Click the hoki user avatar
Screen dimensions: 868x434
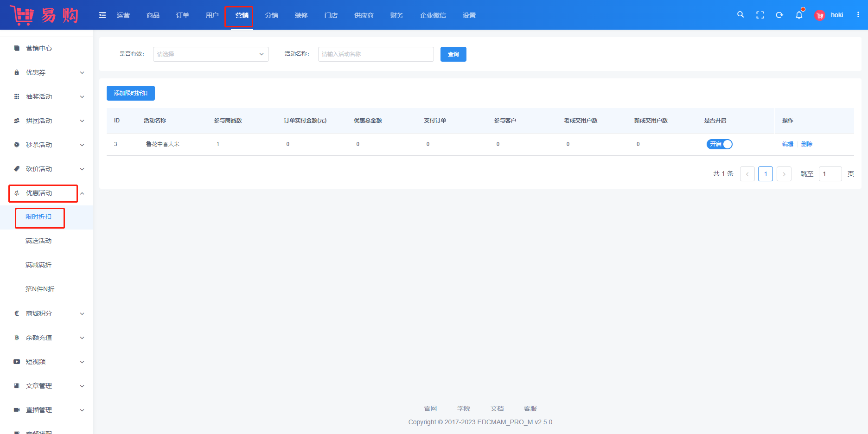pyautogui.click(x=820, y=15)
